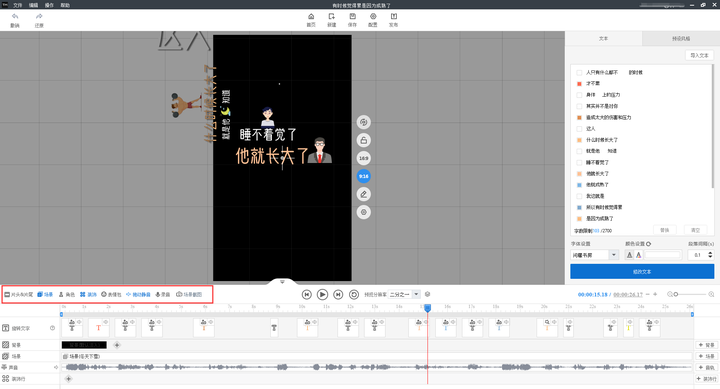Image resolution: width=720 pixels, height=389 pixels.
Task: Select the 9:16 aspect ratio button
Action: [364, 176]
